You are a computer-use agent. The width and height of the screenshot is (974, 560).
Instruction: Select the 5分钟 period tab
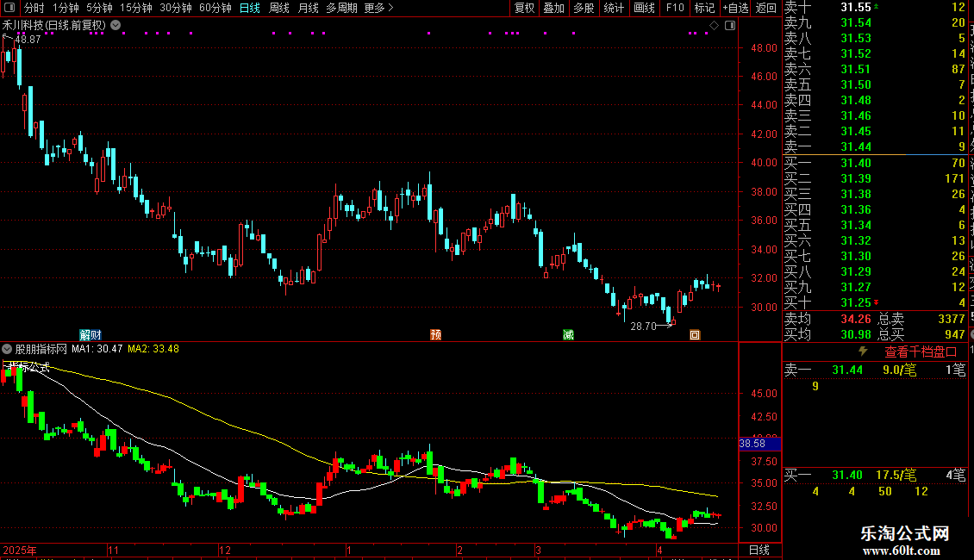[x=99, y=8]
